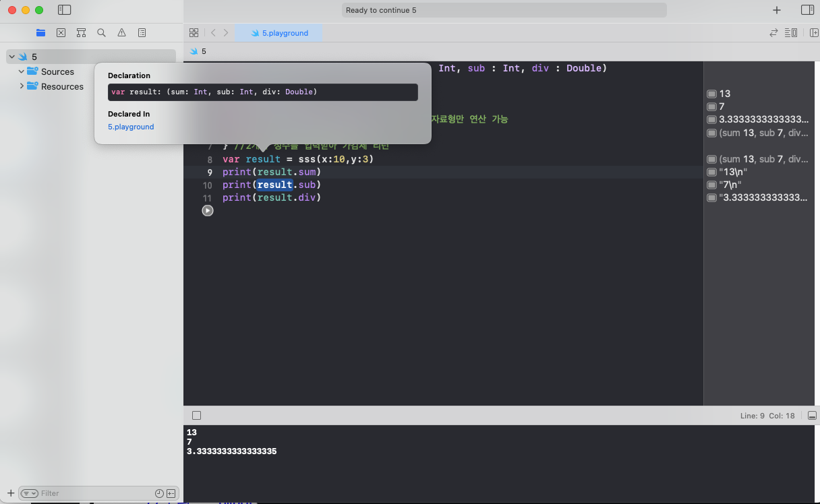
Task: Open the Report navigator icon
Action: pos(142,32)
